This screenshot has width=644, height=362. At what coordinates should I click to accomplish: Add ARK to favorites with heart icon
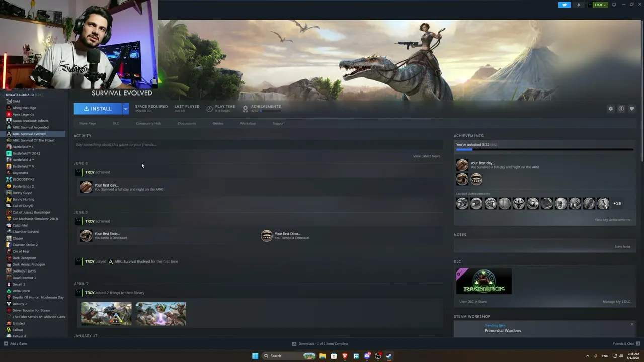tap(632, 109)
